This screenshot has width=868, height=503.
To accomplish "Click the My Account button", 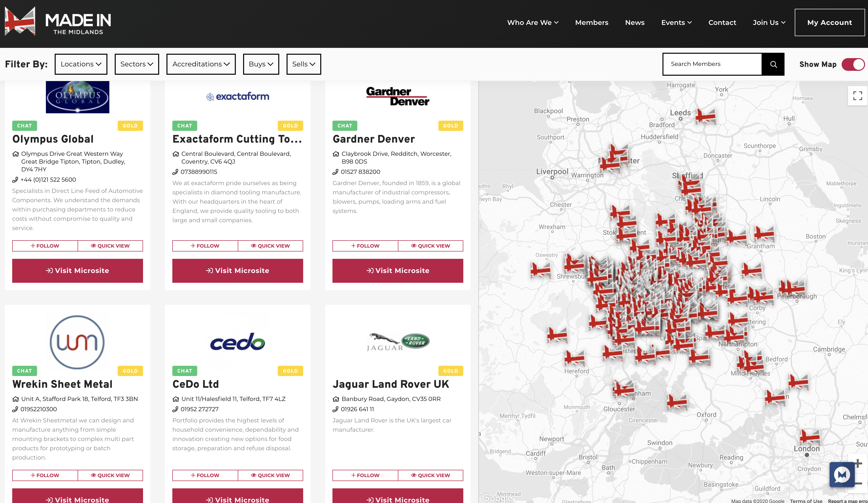I will [829, 22].
